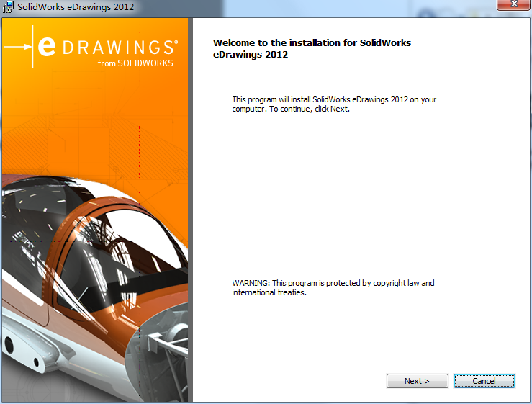
Task: Click the WARNING copyright notice text
Action: [333, 287]
